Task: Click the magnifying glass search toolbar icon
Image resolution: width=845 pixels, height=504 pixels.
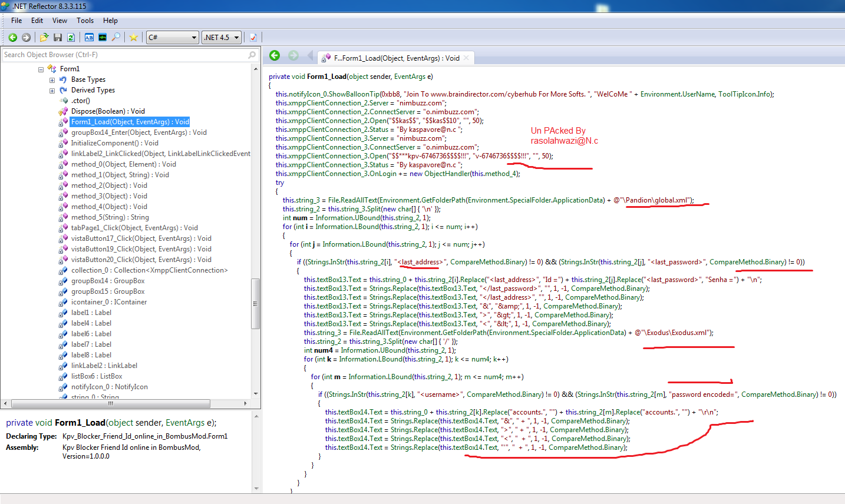Action: tap(116, 37)
